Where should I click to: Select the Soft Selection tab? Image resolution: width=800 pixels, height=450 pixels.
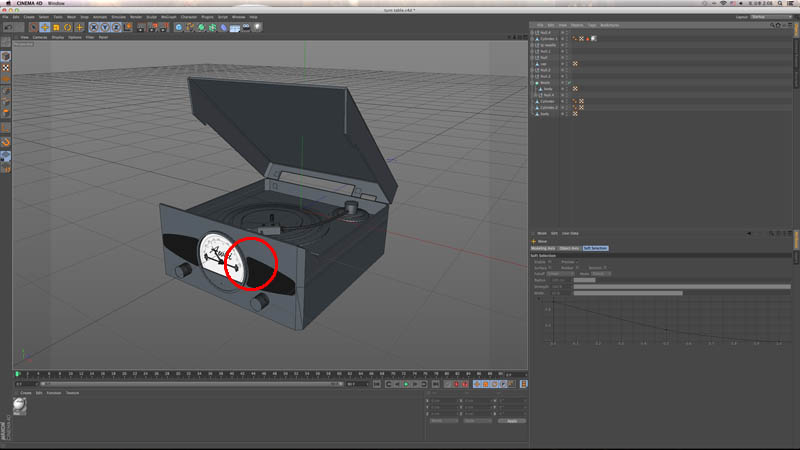click(x=595, y=248)
